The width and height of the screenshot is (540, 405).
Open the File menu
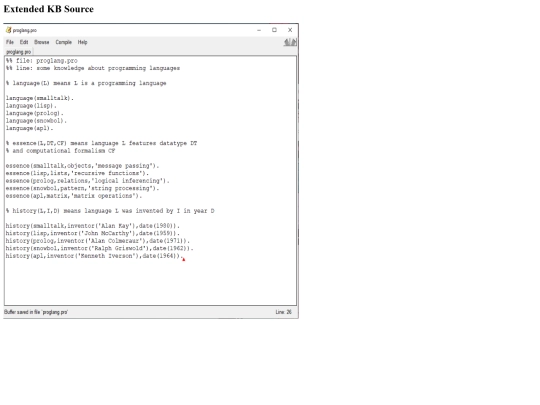point(10,42)
